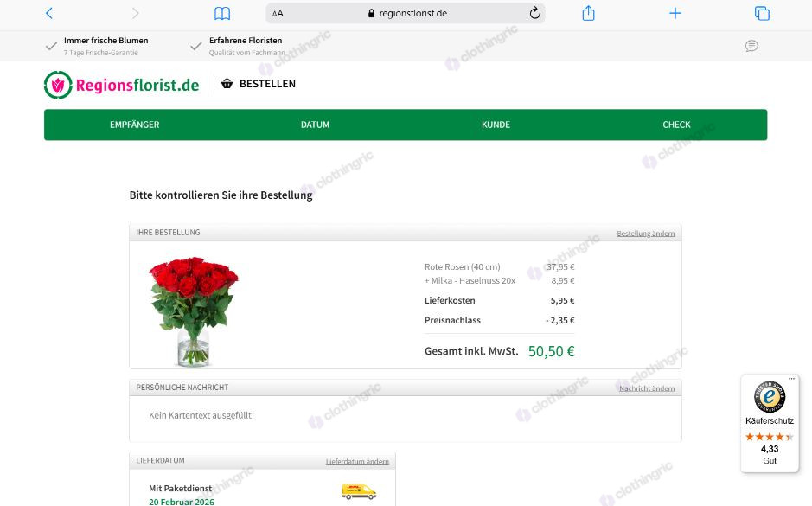Click the BESTELLEN header label
The image size is (812, 506).
267,84
